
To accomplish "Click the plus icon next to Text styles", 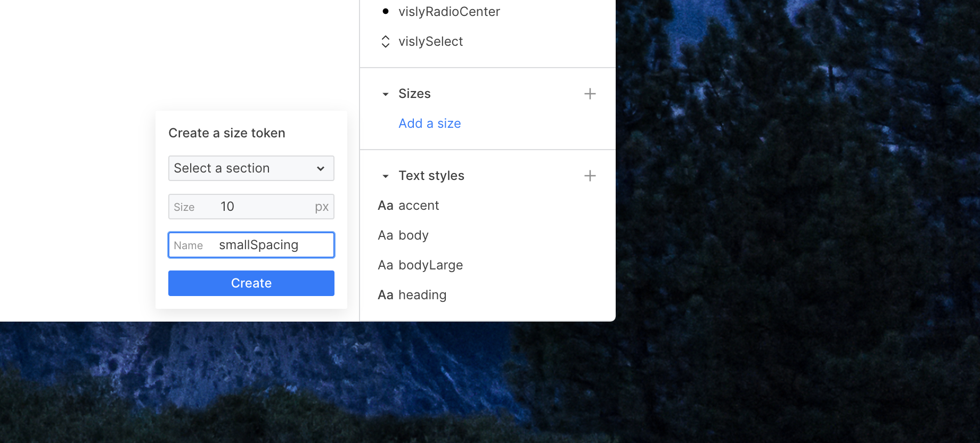I will pyautogui.click(x=590, y=176).
